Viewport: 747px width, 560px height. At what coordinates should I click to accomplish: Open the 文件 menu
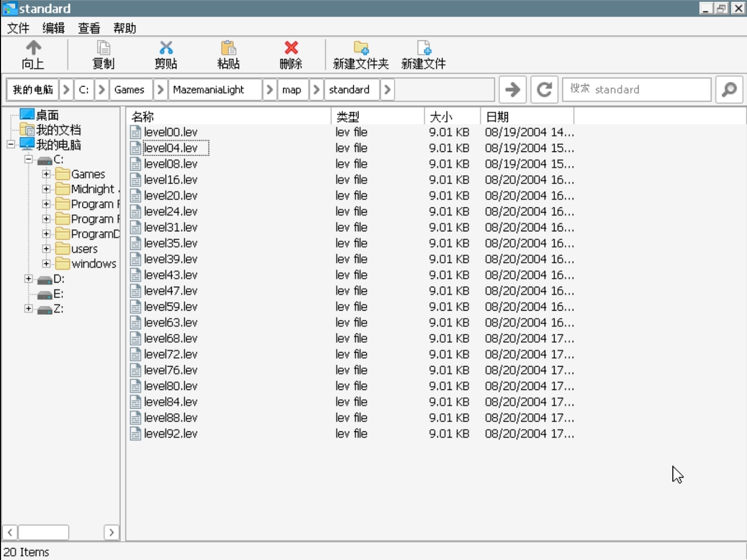18,28
